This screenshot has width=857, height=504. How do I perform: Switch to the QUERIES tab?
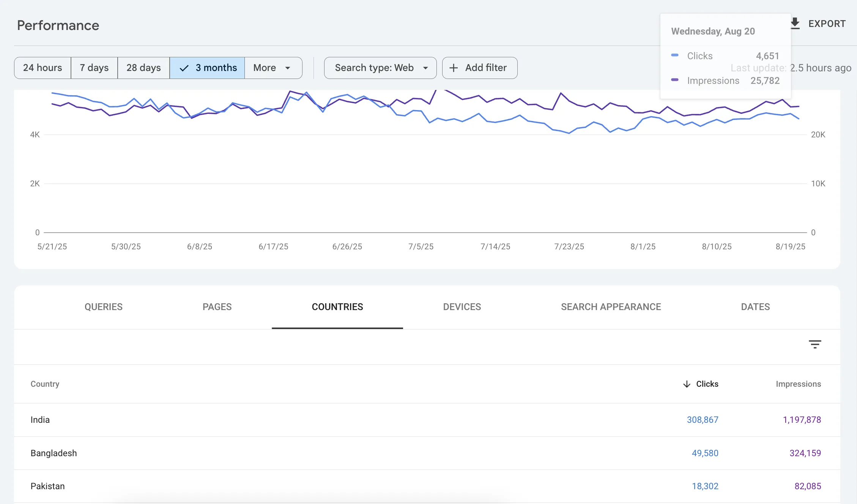(104, 307)
